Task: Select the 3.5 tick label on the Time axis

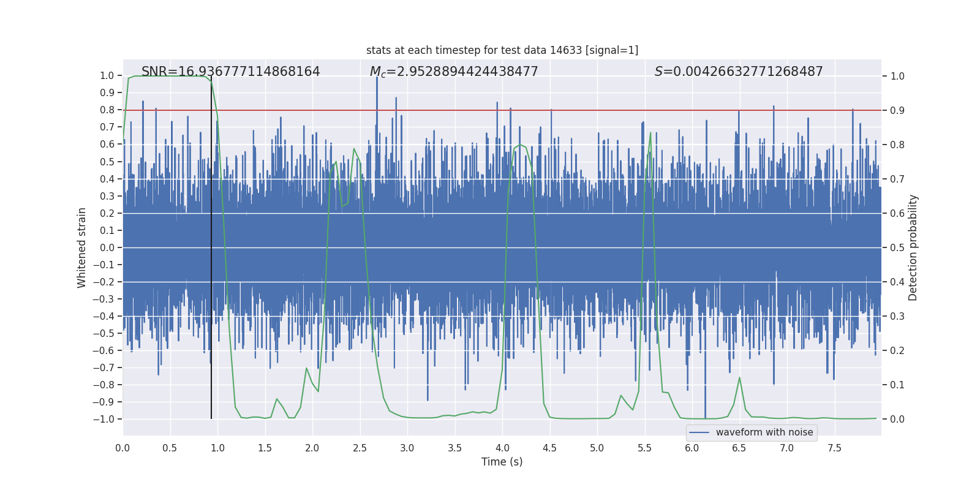Action: pyautogui.click(x=454, y=448)
